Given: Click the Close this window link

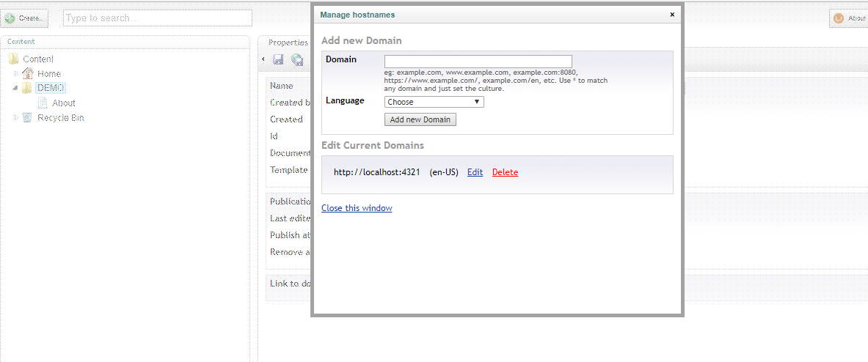Looking at the screenshot, I should coord(357,208).
